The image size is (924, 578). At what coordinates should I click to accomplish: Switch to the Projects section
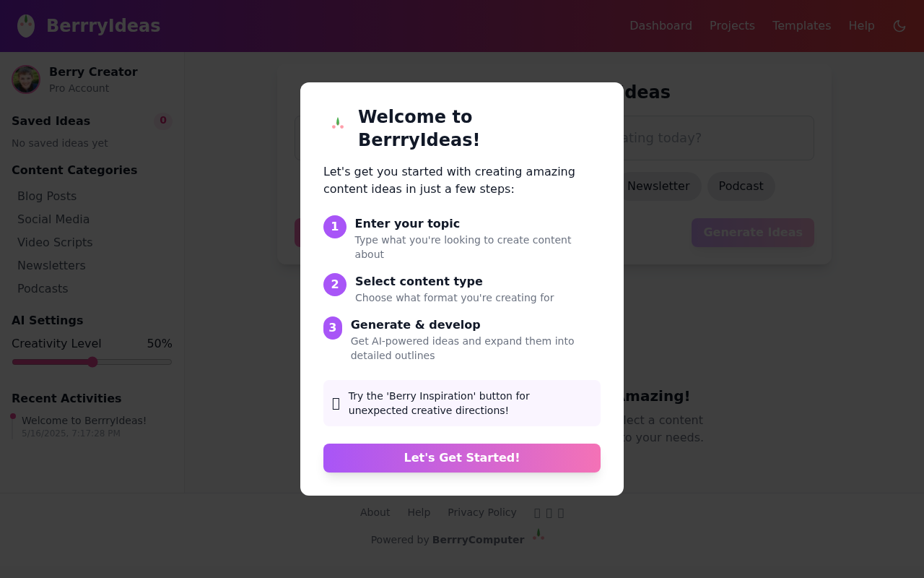coord(732,25)
